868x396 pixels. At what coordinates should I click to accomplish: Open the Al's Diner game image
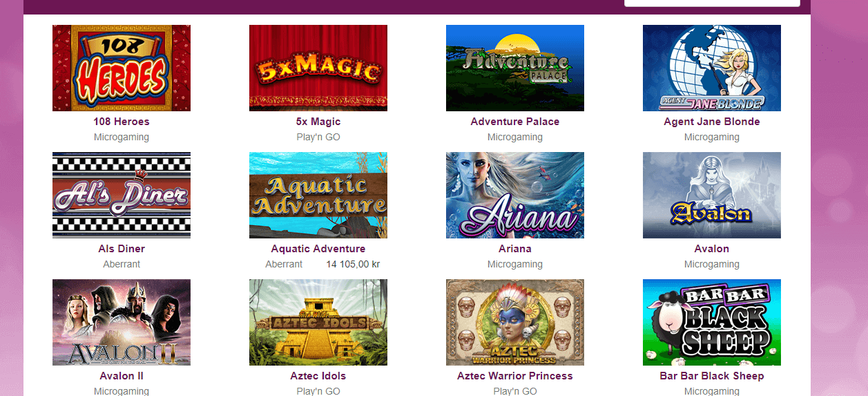click(x=122, y=195)
